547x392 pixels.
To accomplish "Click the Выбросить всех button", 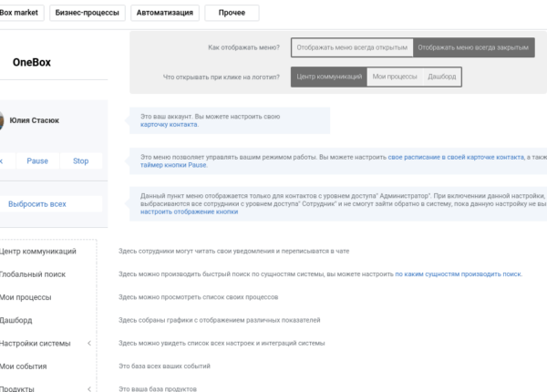I will [37, 204].
